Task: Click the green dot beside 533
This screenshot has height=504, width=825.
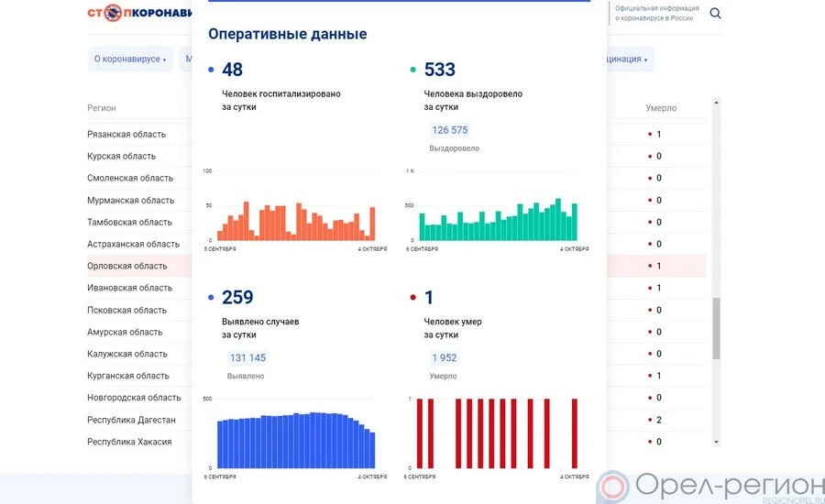Action: [x=413, y=70]
